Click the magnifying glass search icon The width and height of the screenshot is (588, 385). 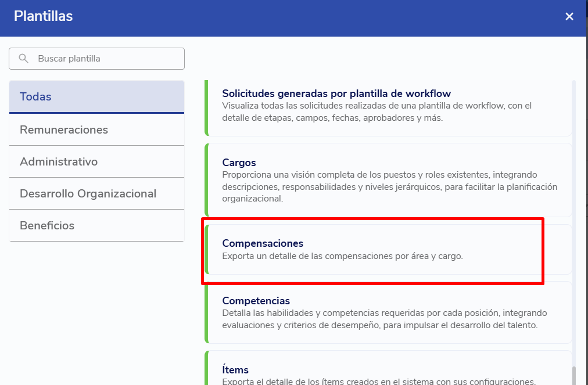tap(24, 59)
